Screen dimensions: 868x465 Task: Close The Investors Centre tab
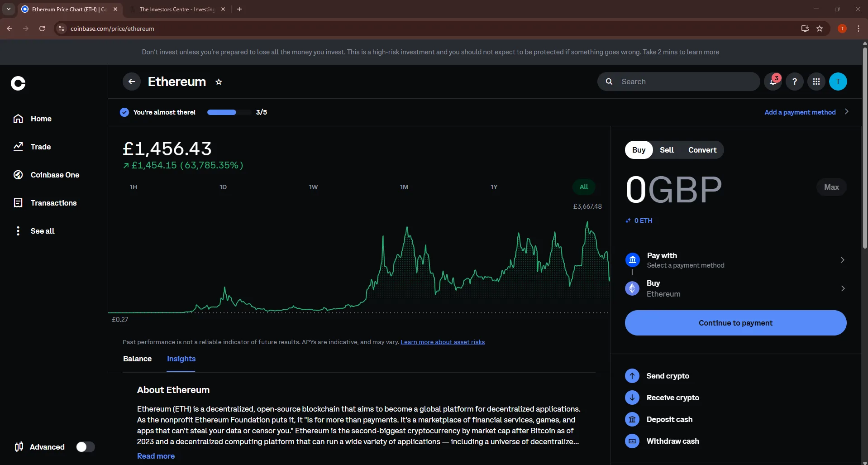223,9
